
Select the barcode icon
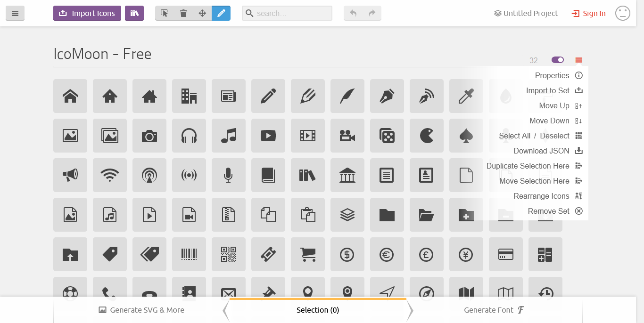click(189, 254)
